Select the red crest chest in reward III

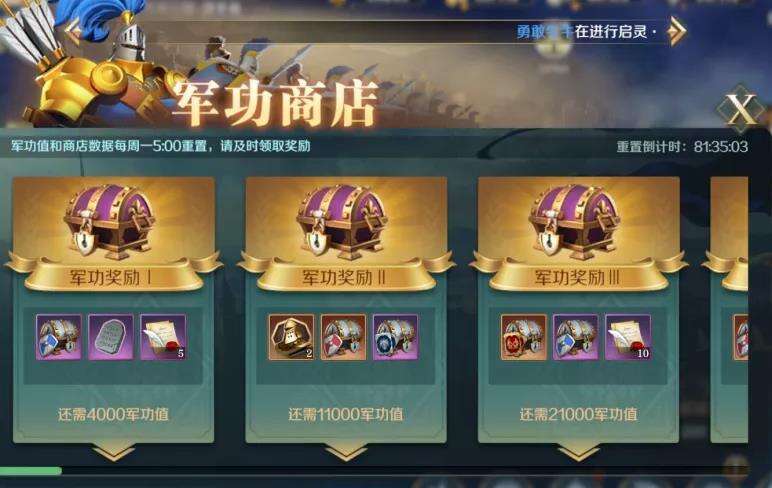click(x=523, y=337)
